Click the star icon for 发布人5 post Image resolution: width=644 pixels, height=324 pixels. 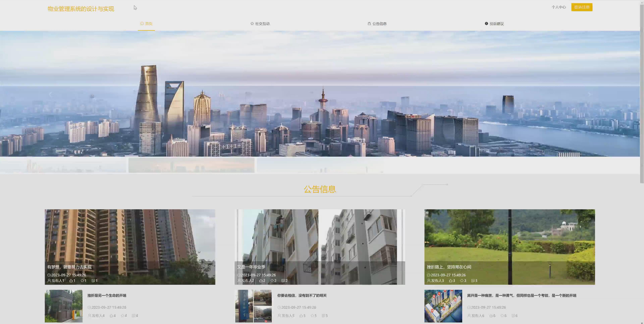tap(312, 316)
